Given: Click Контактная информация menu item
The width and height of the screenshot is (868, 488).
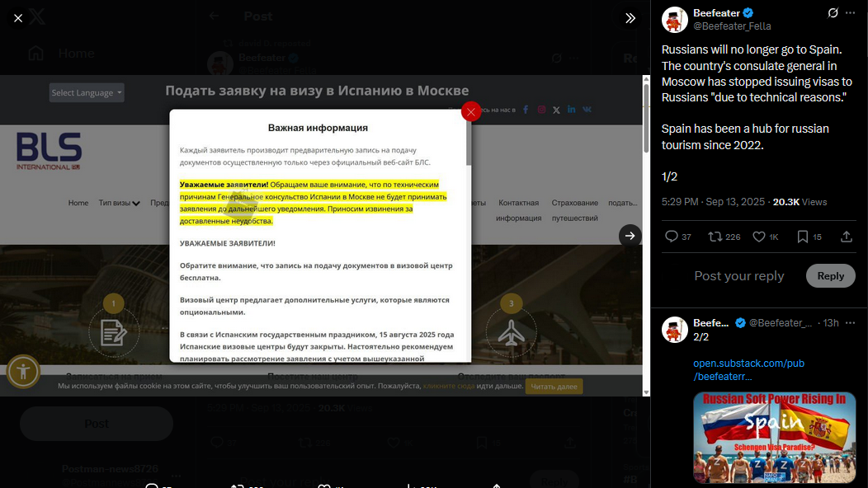Looking at the screenshot, I should click(519, 210).
